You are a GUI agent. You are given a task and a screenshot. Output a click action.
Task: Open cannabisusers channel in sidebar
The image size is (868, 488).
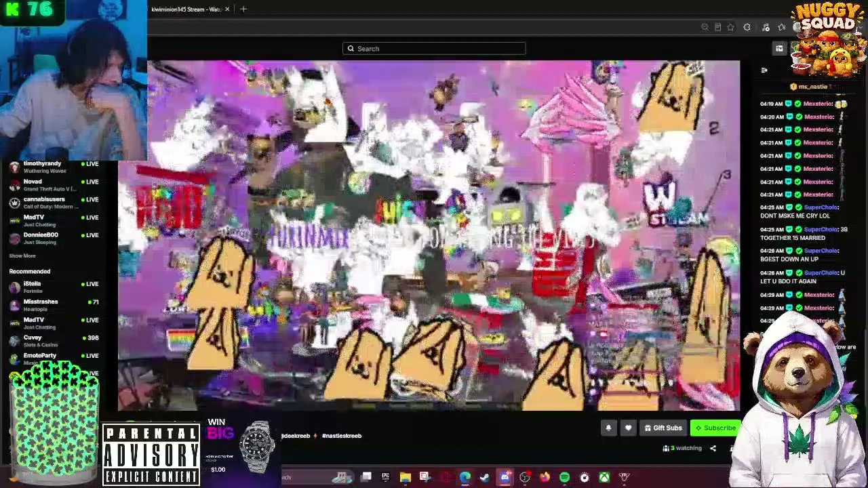[56, 202]
